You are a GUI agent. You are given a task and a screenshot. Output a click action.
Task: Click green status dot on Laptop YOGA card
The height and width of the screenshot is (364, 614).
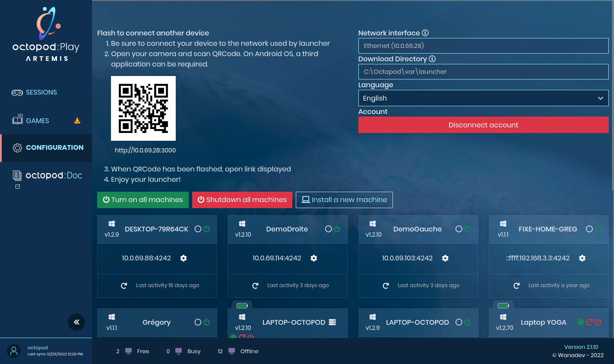(581, 322)
